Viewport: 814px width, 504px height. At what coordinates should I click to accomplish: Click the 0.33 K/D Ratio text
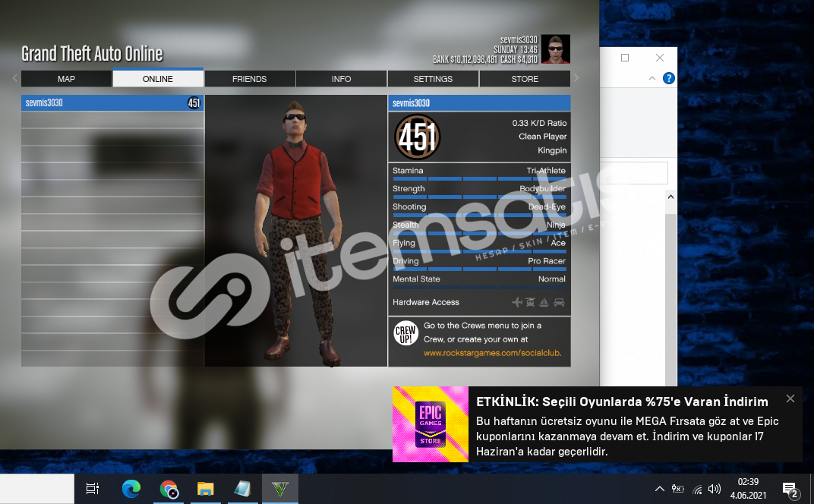pyautogui.click(x=539, y=123)
